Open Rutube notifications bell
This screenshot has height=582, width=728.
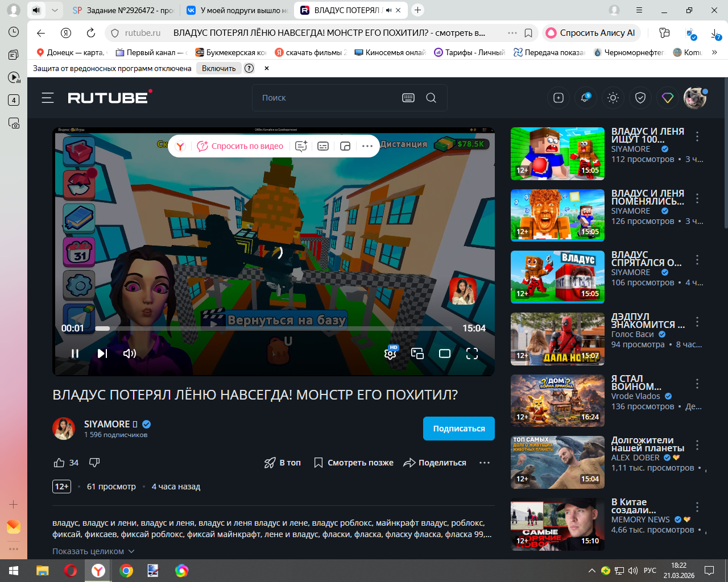pos(585,98)
